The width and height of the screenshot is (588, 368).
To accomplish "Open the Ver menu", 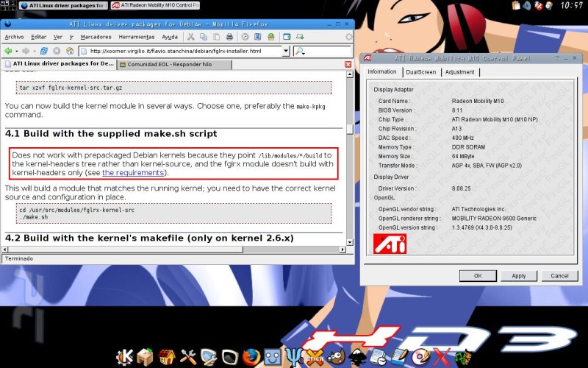I will click(x=58, y=37).
